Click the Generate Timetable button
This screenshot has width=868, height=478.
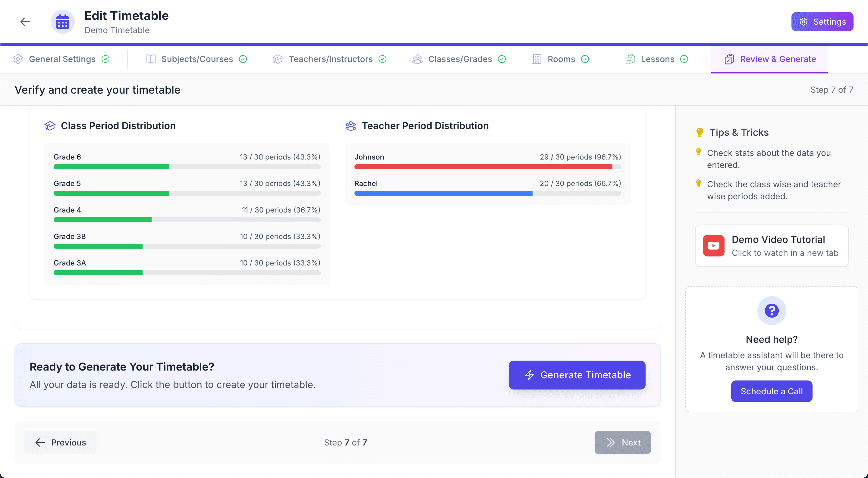(x=577, y=375)
